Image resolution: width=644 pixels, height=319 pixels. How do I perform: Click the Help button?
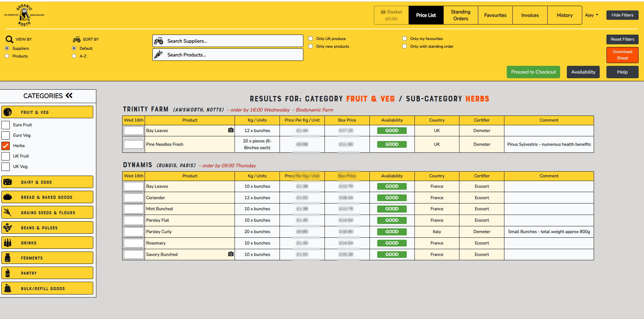click(622, 72)
